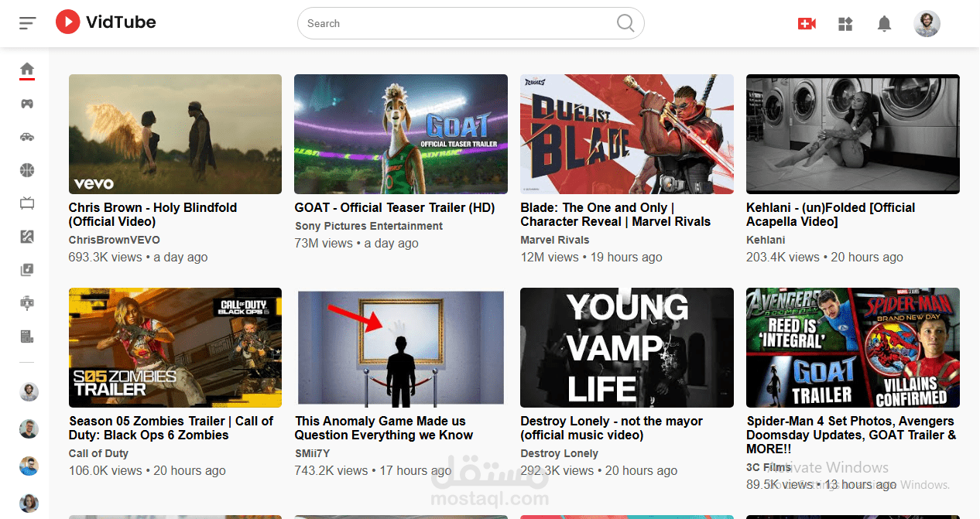The image size is (980, 519).
Task: Click ChrisBrownVEVO channel name
Action: pos(115,240)
